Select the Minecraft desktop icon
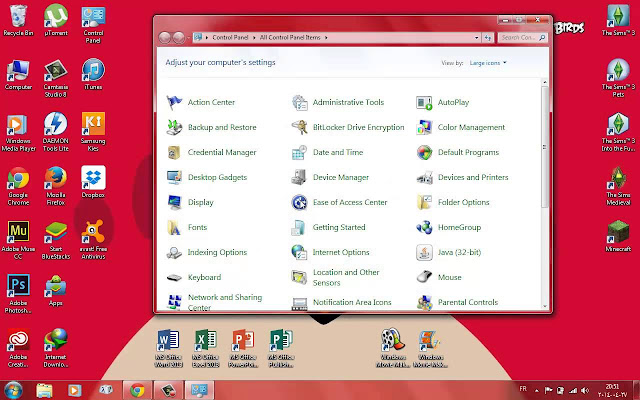Screen dimensions: 640x400 click(x=618, y=236)
